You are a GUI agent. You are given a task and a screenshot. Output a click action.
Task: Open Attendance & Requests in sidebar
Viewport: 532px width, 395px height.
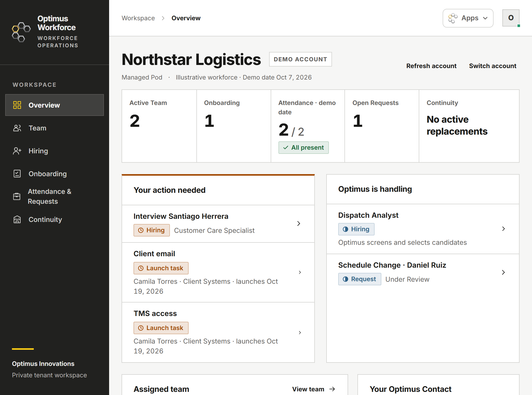coord(55,196)
